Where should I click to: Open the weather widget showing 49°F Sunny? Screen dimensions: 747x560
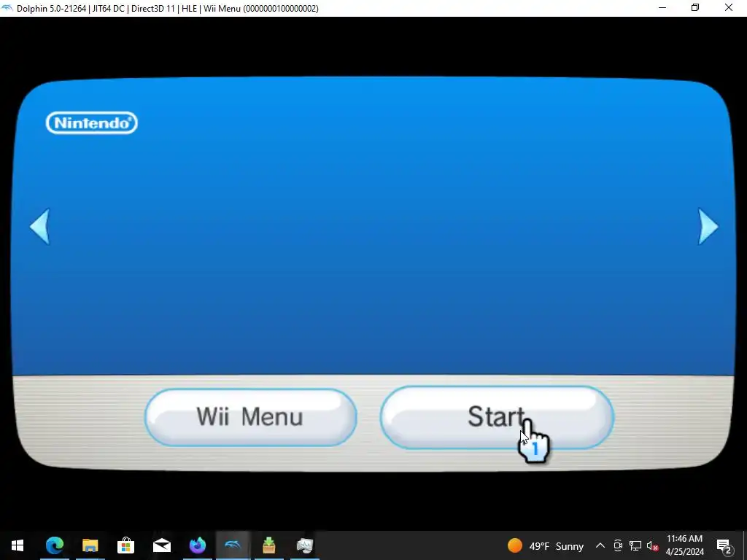point(546,545)
